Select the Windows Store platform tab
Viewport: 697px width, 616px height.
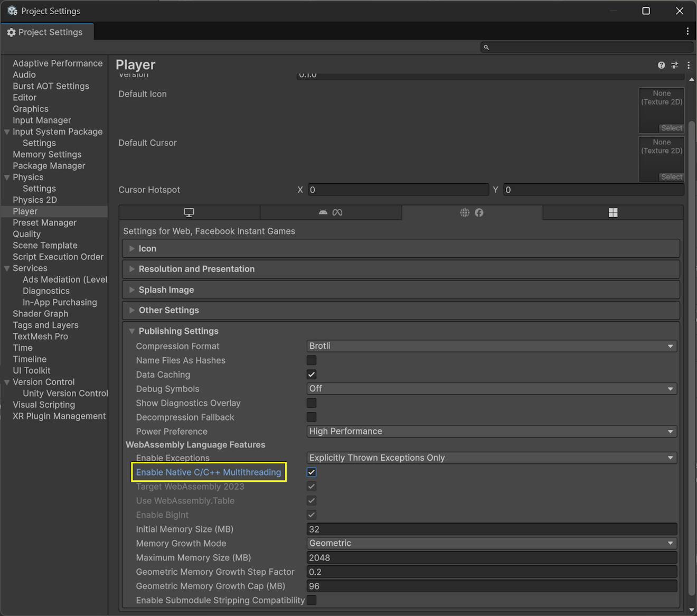tap(613, 212)
